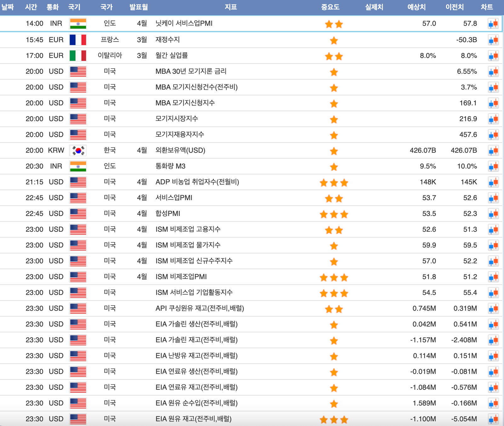Select the 예상치 column header
The image size is (504, 426).
(416, 7)
